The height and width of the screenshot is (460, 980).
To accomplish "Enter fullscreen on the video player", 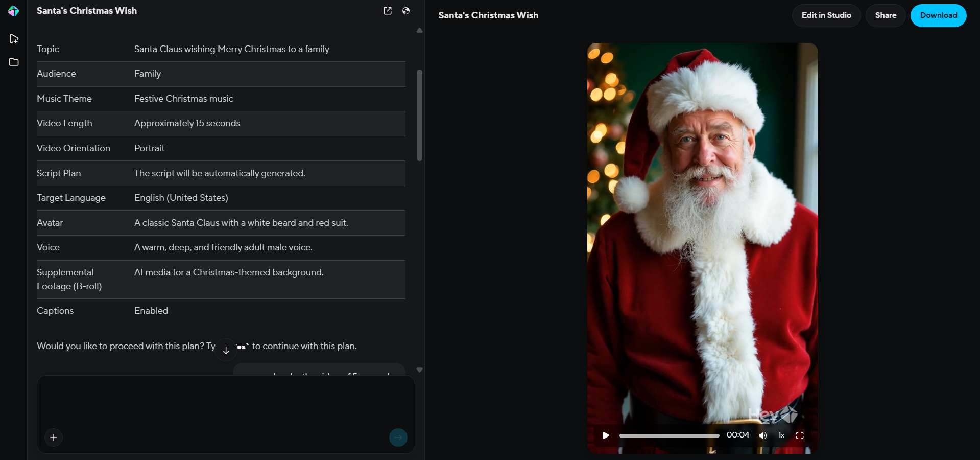I will [800, 435].
